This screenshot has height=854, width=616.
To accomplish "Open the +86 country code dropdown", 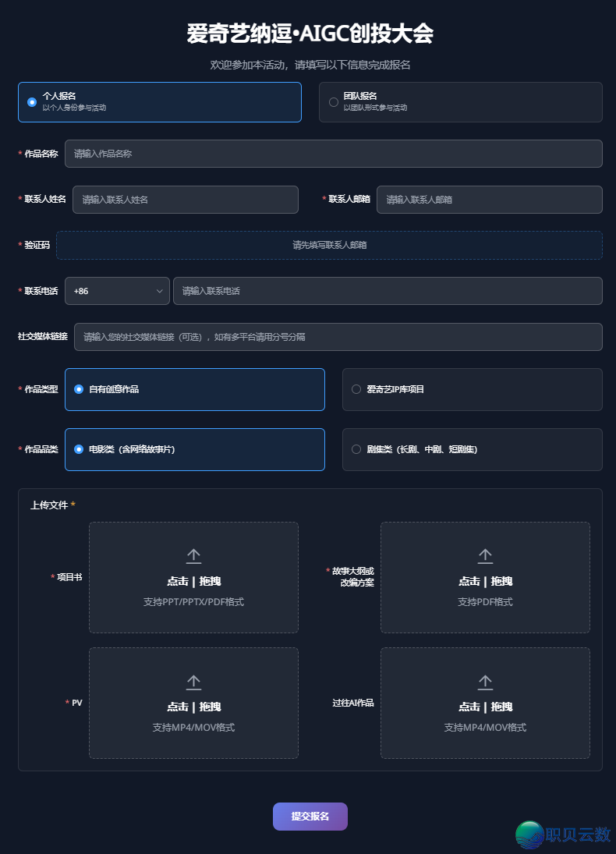I will [x=117, y=291].
